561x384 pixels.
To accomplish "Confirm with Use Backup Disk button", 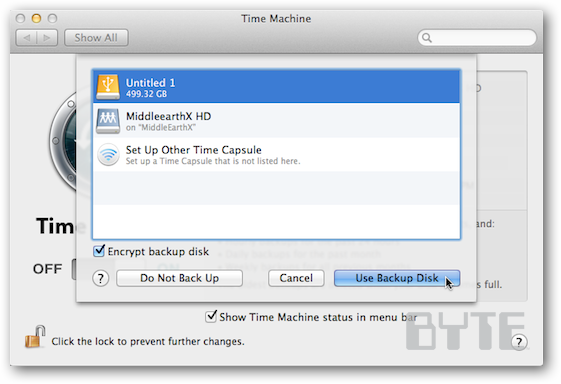I will point(397,278).
